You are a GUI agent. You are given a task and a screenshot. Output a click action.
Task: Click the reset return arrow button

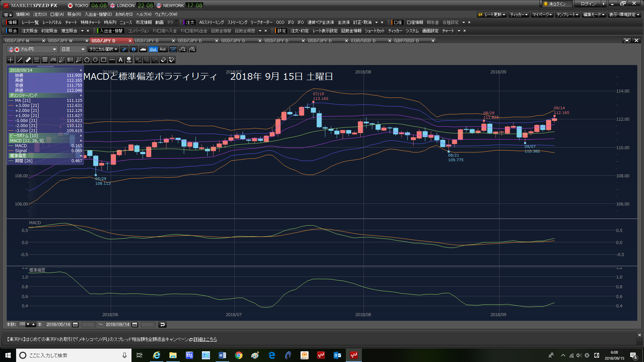coord(162,324)
